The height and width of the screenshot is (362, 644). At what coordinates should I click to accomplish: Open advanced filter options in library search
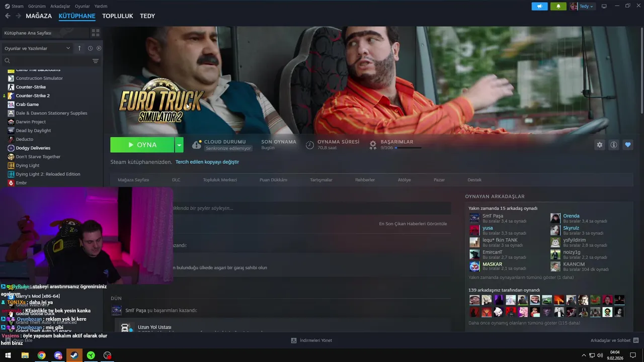point(95,61)
